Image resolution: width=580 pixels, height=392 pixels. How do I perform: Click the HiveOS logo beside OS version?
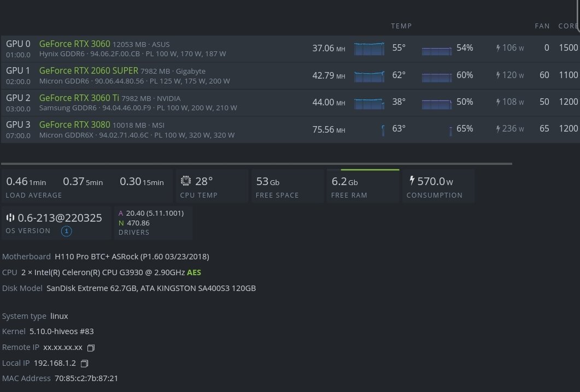click(x=10, y=218)
